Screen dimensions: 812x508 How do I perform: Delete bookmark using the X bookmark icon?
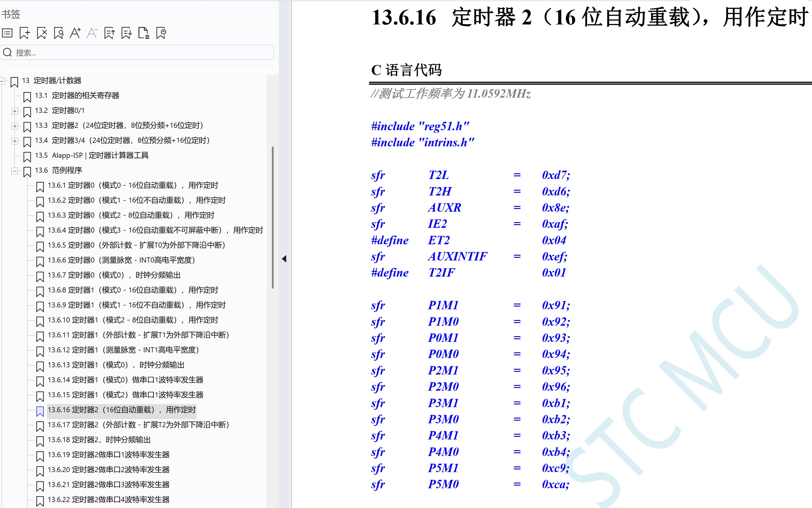[42, 33]
